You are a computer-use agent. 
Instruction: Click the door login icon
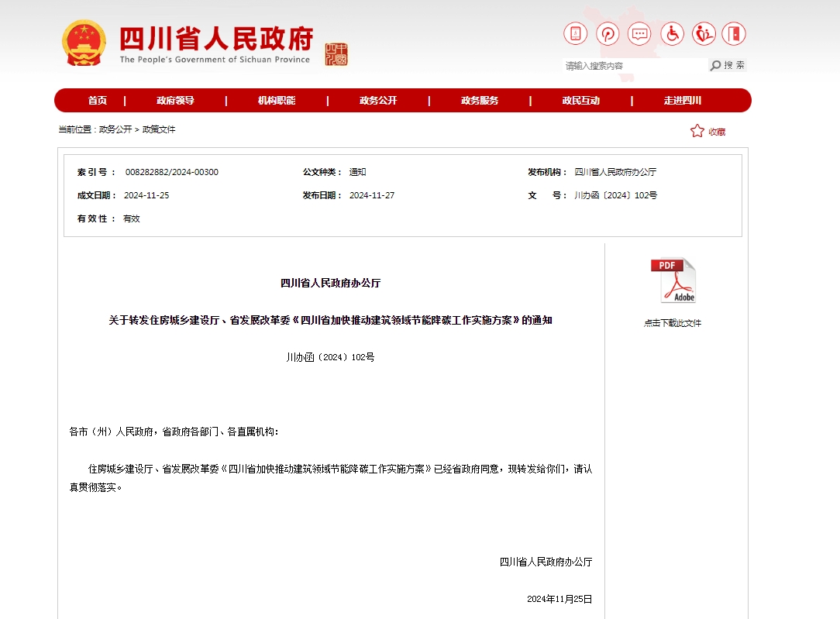[734, 33]
